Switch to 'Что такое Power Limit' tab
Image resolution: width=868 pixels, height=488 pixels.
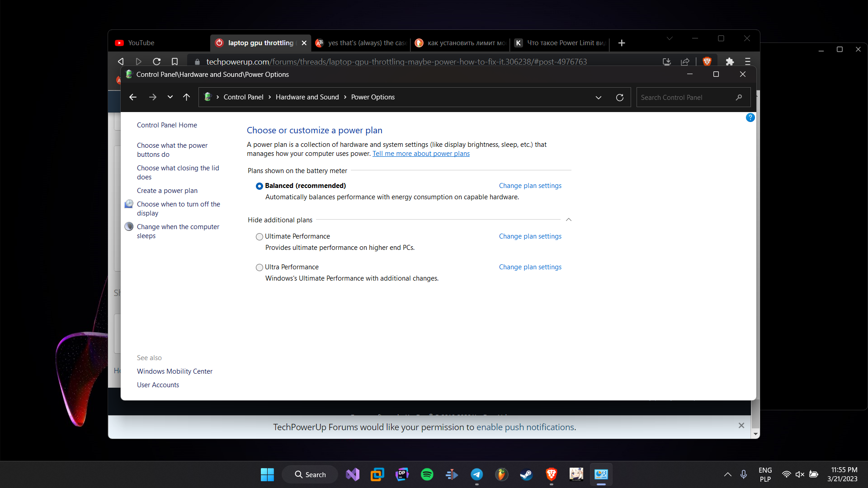[560, 43]
